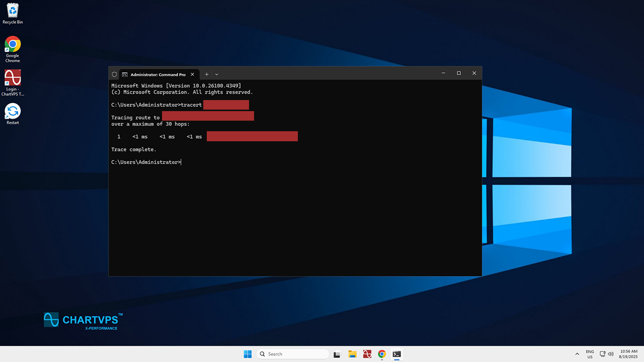Click the admin shield icon in Terminal
Image resolution: width=644 pixels, height=362 pixels.
pyautogui.click(x=115, y=74)
